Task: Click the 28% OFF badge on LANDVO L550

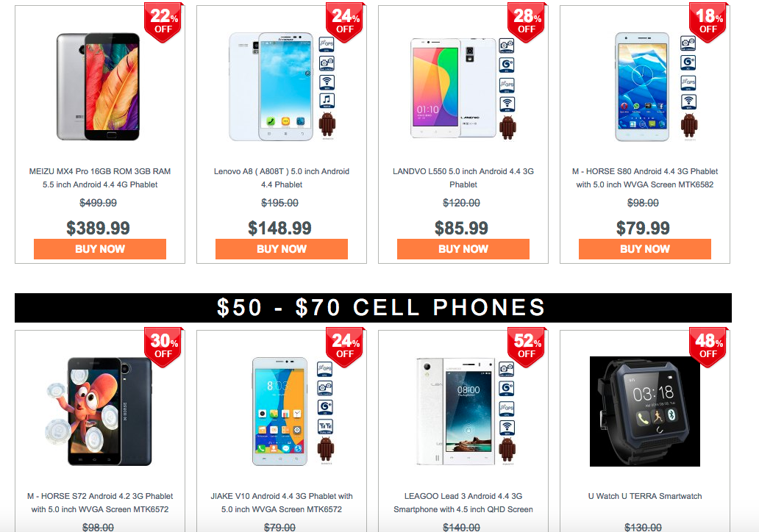Action: [x=526, y=22]
